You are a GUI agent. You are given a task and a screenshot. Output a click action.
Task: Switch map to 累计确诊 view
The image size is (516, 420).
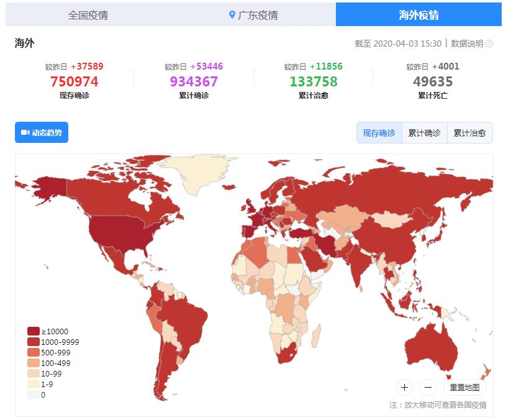(x=424, y=133)
